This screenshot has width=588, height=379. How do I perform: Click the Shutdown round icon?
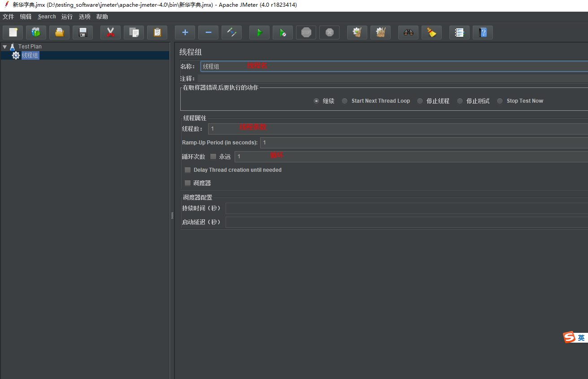[x=330, y=32]
